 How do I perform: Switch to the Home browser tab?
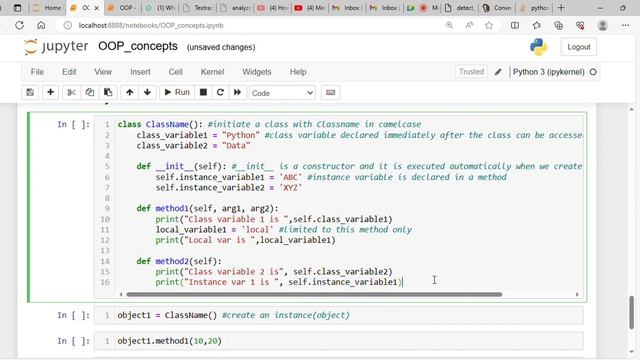pos(47,8)
